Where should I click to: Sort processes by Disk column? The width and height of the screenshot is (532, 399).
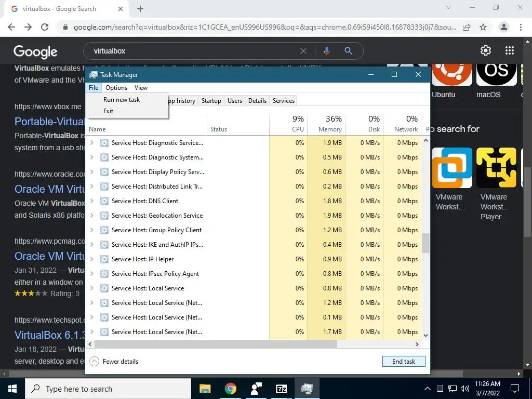364,124
